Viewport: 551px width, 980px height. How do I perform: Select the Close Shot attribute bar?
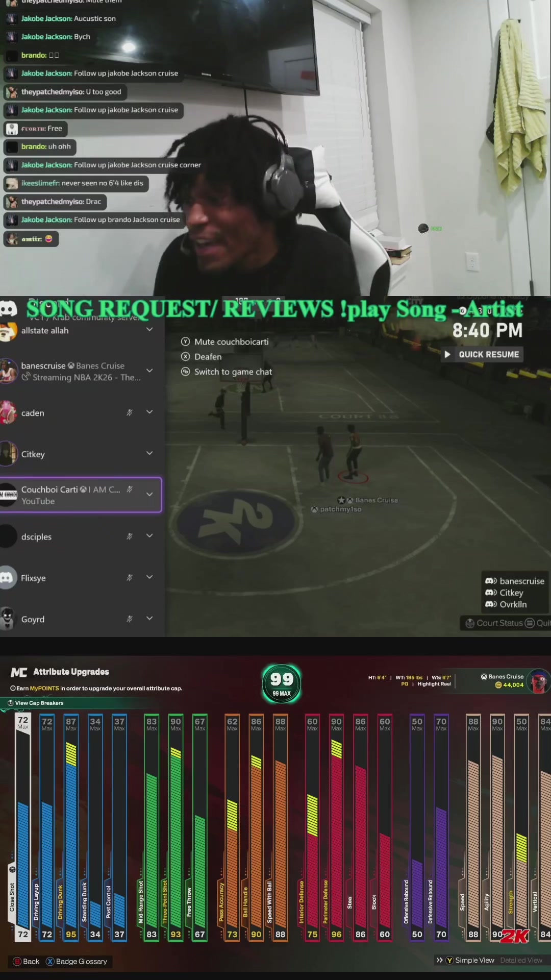[x=23, y=827]
